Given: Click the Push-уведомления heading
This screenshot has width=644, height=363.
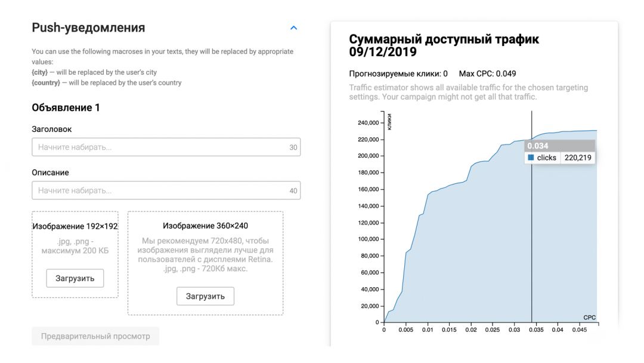Looking at the screenshot, I should pyautogui.click(x=88, y=27).
